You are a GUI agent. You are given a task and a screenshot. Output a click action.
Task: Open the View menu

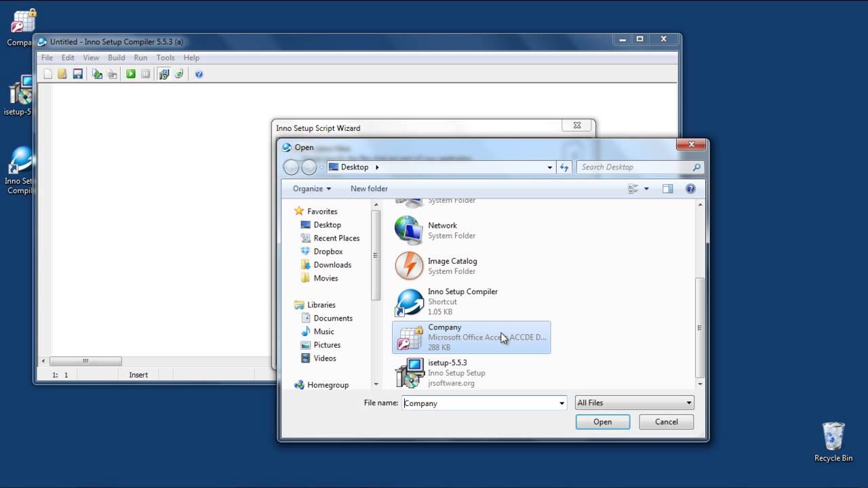click(x=91, y=58)
